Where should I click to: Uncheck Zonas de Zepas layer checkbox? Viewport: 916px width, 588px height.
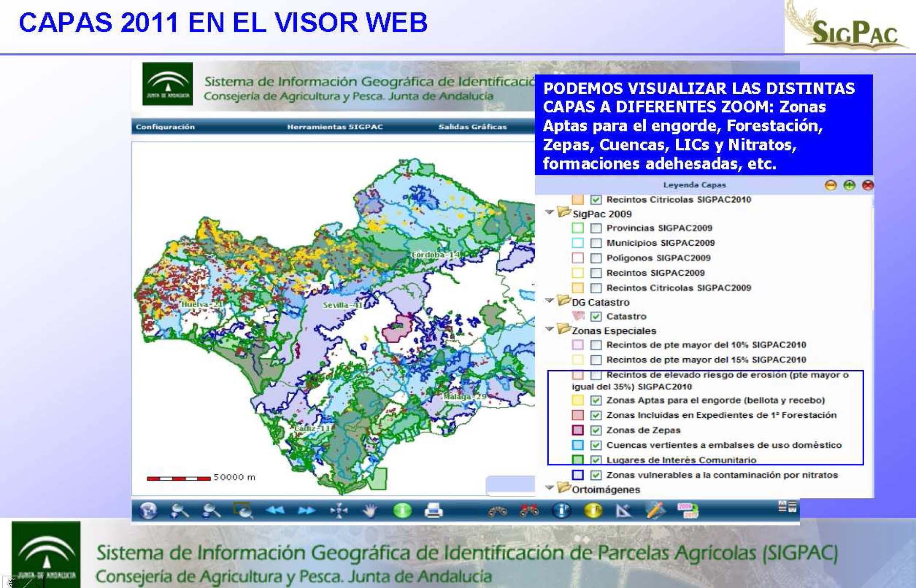pyautogui.click(x=596, y=430)
